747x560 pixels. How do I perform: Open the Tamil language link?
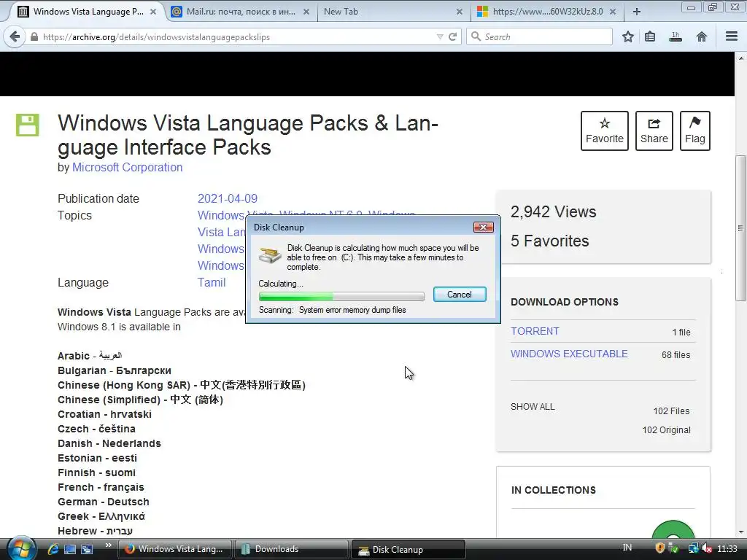[212, 282]
